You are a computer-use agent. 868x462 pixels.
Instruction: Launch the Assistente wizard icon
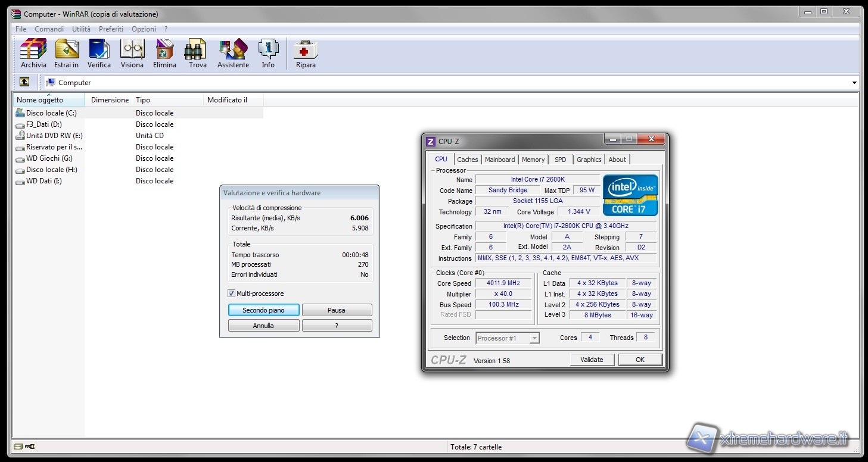[x=233, y=54]
